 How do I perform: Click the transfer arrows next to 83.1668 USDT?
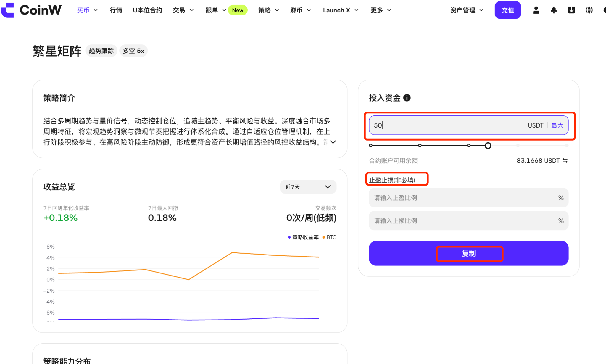click(565, 160)
